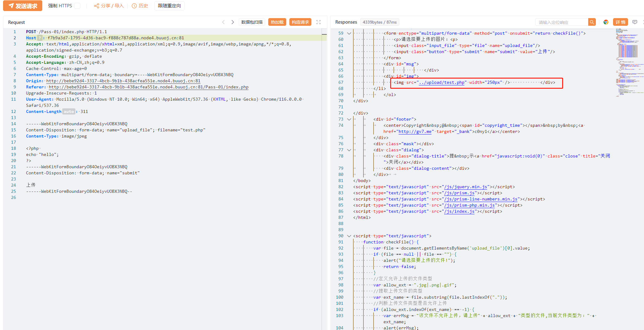Click the comment bubble icon in Responses header
644x330 pixels.
[x=635, y=22]
